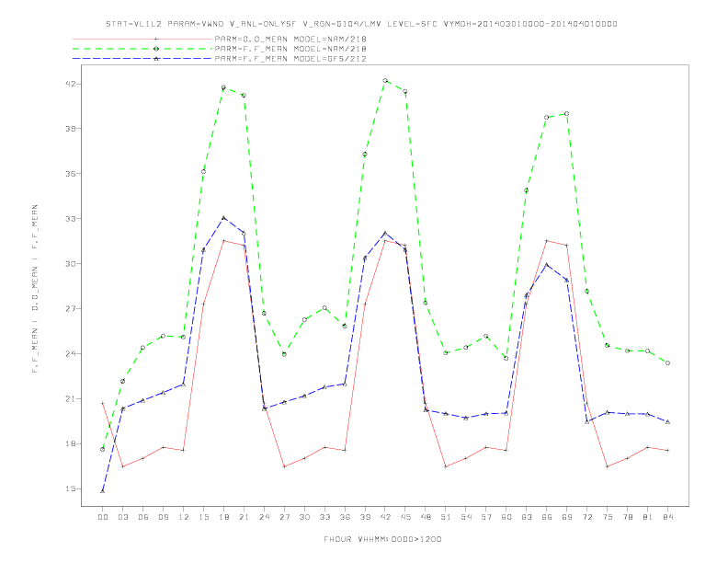Click green circle marker at hour 18 peak

(x=223, y=87)
